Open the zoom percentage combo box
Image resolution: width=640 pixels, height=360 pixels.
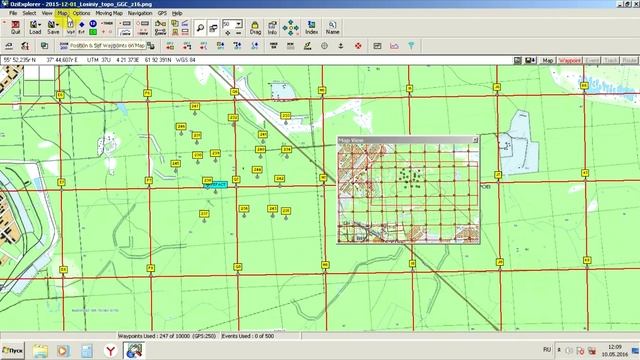pyautogui.click(x=232, y=24)
